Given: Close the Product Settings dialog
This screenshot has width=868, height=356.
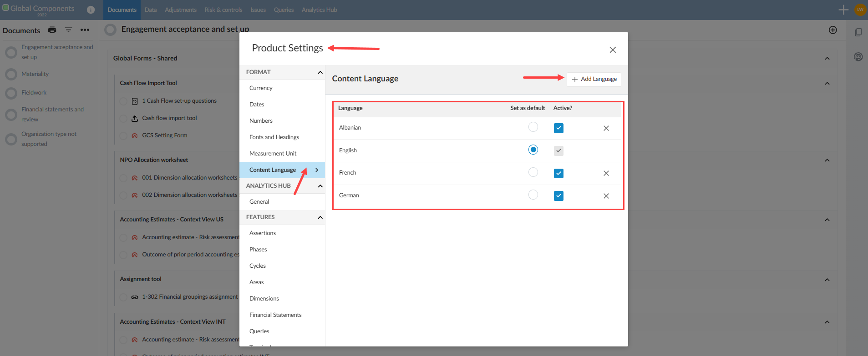Looking at the screenshot, I should point(613,50).
